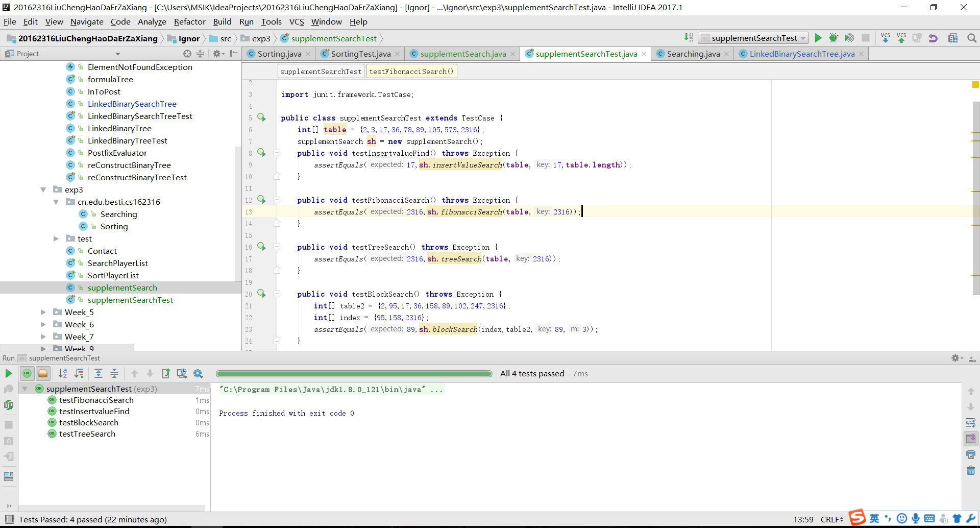Click scroll from source target icon

click(187, 54)
